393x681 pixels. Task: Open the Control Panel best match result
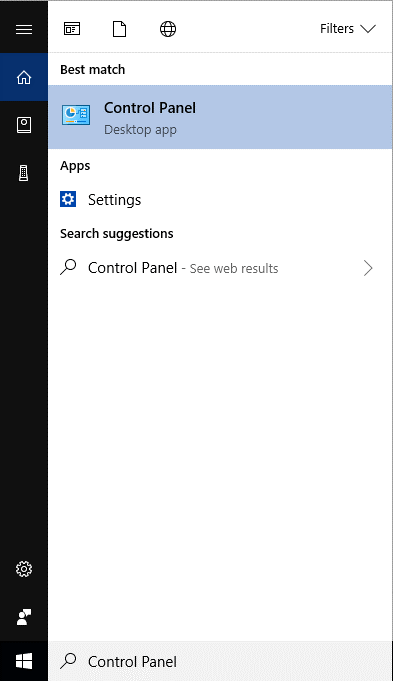(220, 117)
